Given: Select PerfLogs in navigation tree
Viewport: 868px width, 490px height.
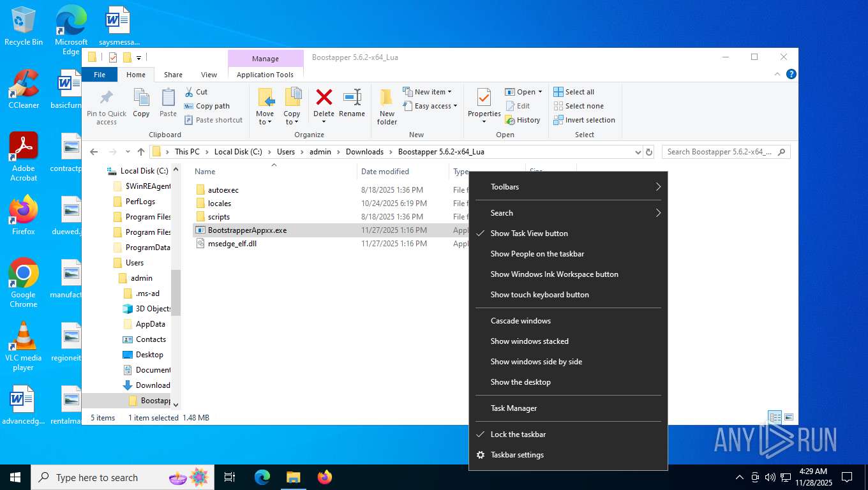Looking at the screenshot, I should [140, 202].
